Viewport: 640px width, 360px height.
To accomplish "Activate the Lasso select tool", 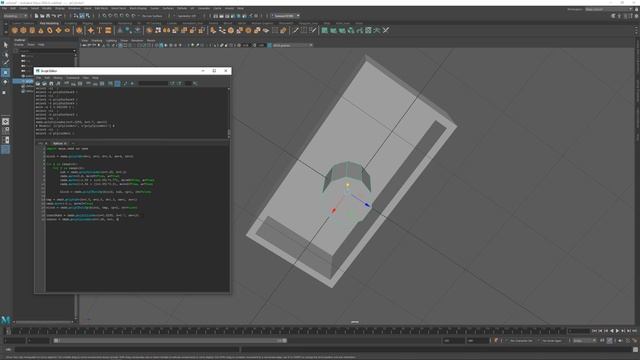I will click(5, 54).
